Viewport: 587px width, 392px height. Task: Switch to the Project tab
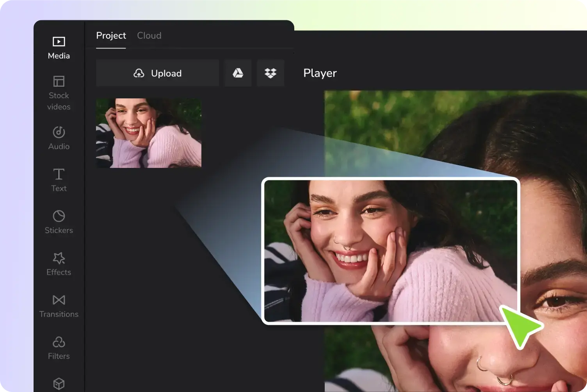[x=111, y=36]
